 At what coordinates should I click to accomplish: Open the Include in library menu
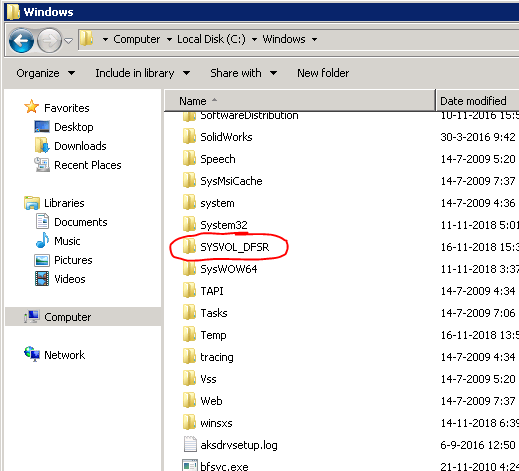coord(143,73)
